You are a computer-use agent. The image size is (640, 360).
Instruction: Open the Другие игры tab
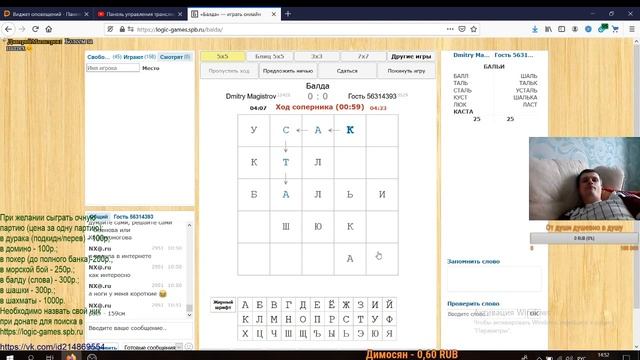coord(411,56)
